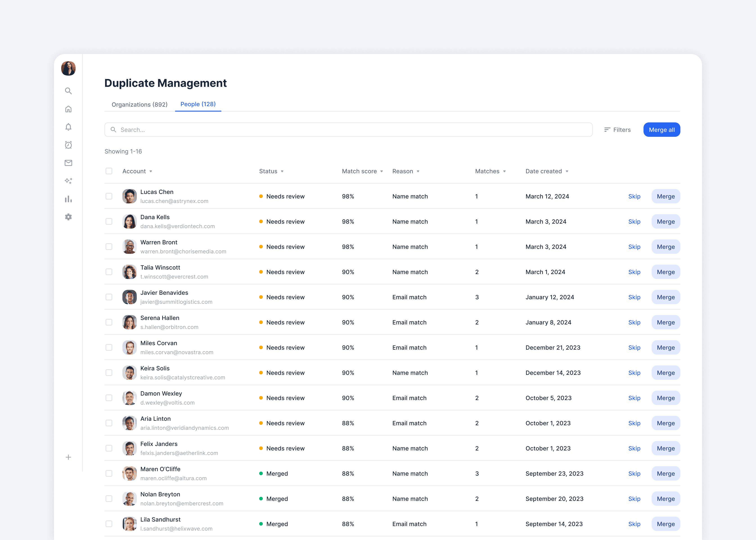Open the bar chart analytics icon

68,199
